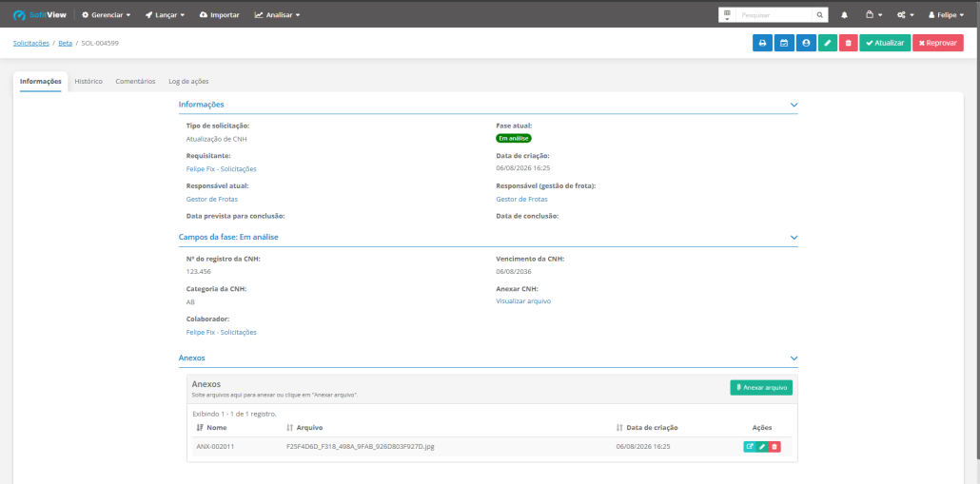Open the Felipe user menu
The image size is (980, 484).
click(x=946, y=14)
